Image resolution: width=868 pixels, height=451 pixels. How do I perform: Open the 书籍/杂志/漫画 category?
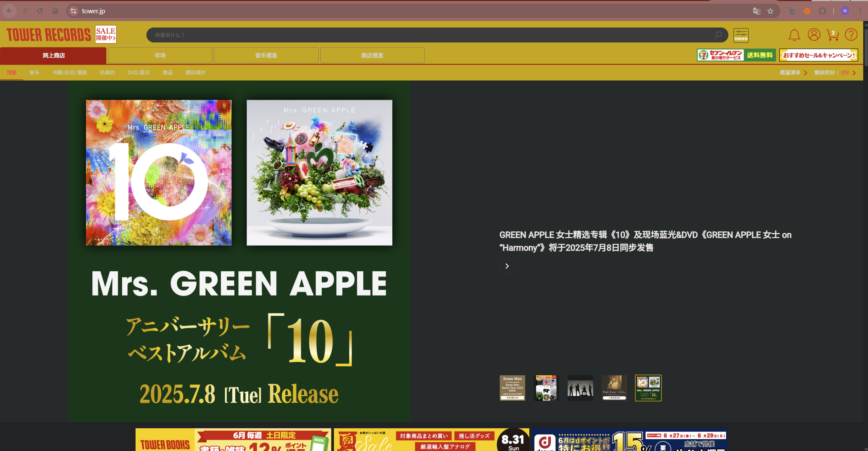pos(70,73)
